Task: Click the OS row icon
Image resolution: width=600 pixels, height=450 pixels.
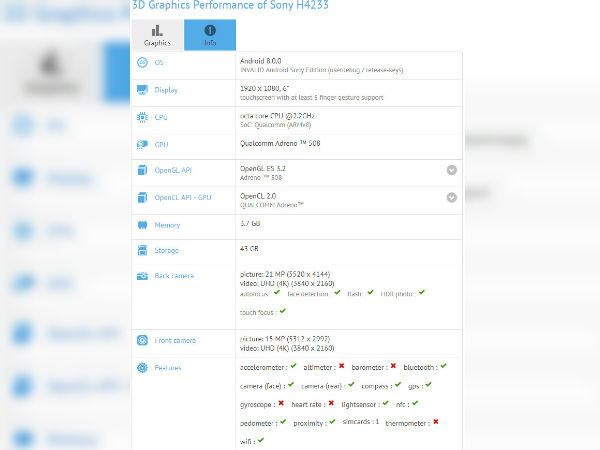Action: click(142, 62)
